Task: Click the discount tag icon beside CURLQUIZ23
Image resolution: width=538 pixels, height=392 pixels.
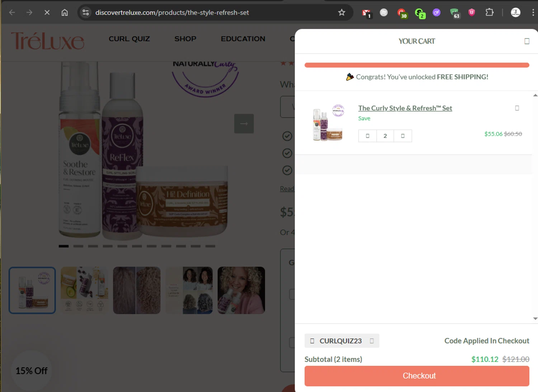Action: (x=312, y=341)
